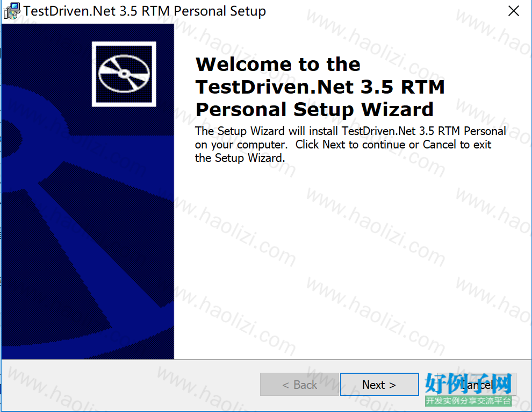The height and width of the screenshot is (412, 532).
Task: Click the installer icon in the title bar
Action: (x=12, y=11)
